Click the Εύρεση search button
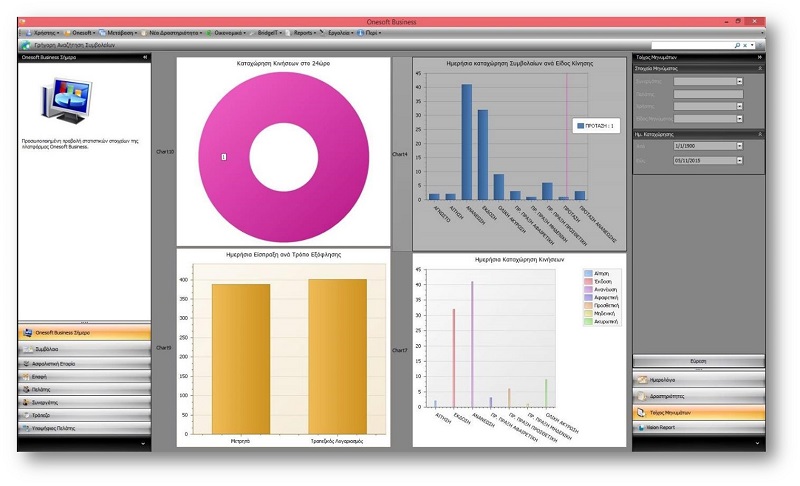The image size is (800, 486). coord(699,361)
